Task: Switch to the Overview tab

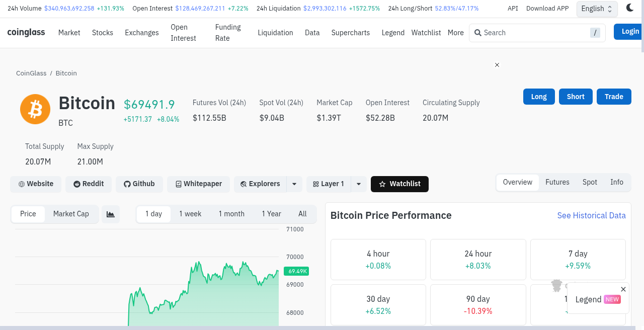Action: click(518, 183)
